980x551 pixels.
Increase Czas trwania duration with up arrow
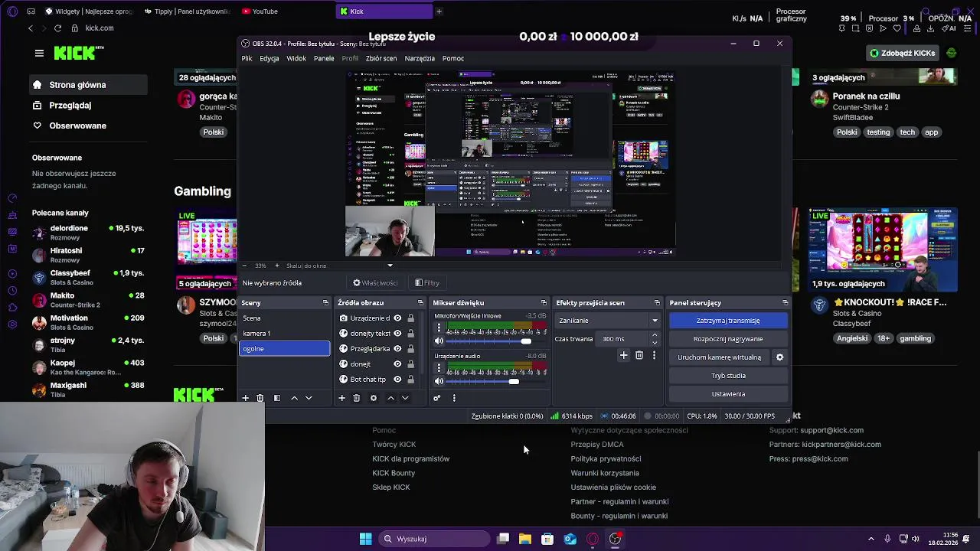pos(654,335)
